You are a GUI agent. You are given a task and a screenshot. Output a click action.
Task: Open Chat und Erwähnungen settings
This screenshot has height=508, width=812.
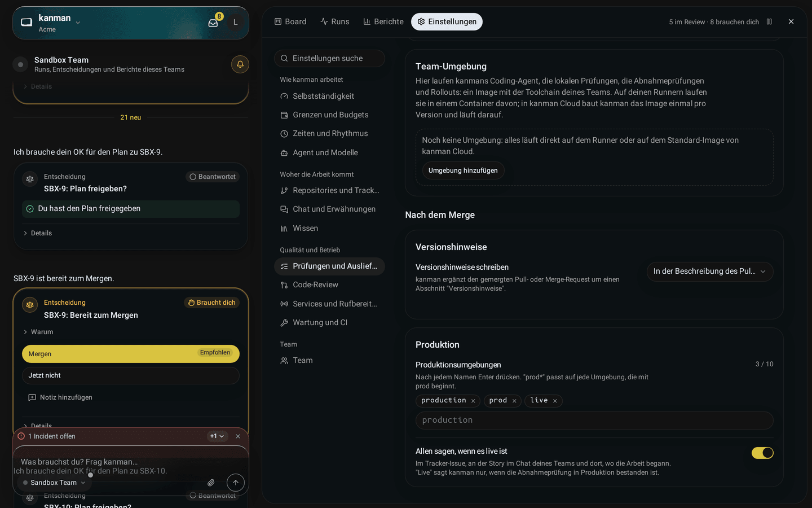329,209
